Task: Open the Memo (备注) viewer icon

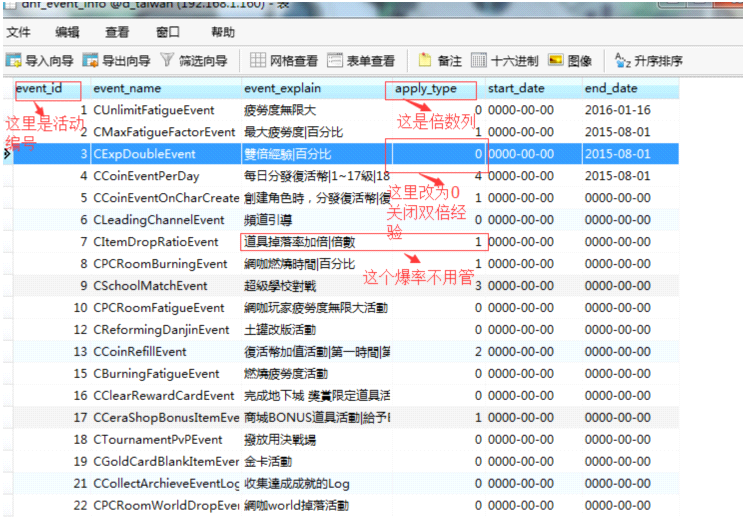Action: coord(425,61)
